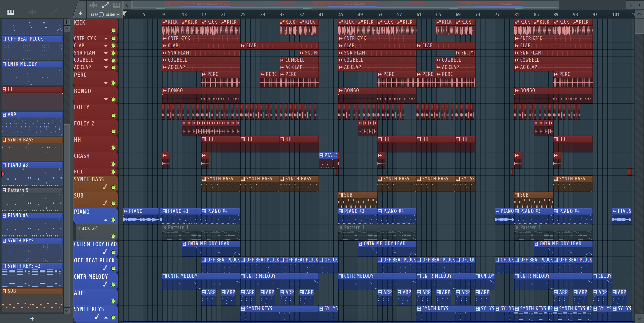
Task: Click the automation clip focus icon in the playlist toolbar
Action: tap(105, 5)
